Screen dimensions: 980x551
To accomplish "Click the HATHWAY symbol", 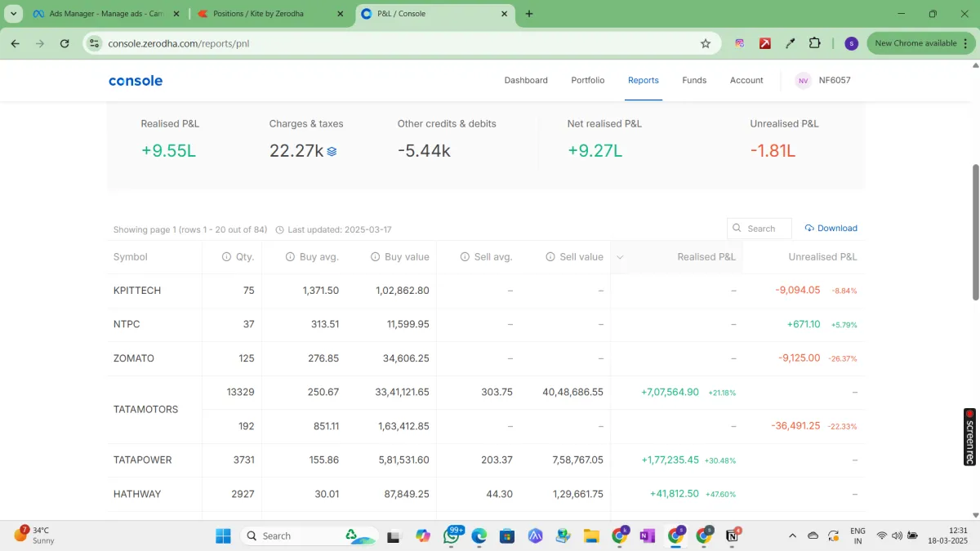I will click(x=137, y=494).
